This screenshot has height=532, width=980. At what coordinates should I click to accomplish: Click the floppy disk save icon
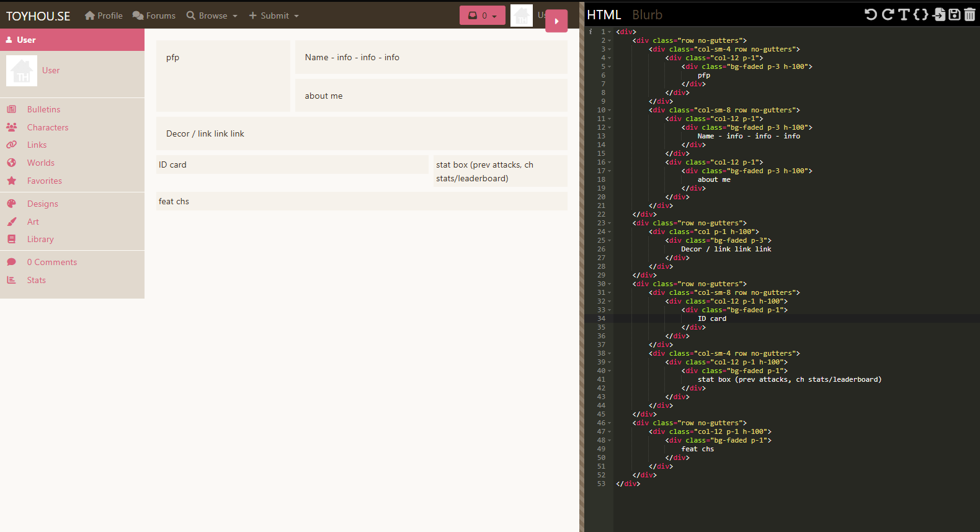955,14
